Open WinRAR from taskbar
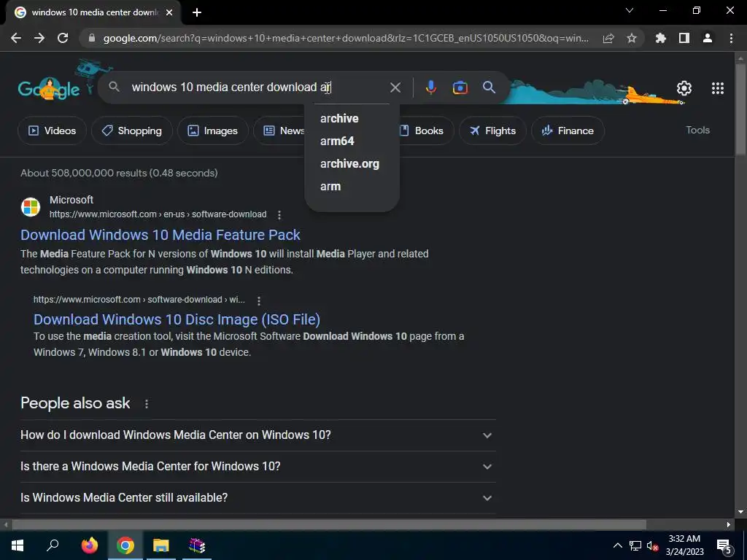747x560 pixels. tap(197, 545)
